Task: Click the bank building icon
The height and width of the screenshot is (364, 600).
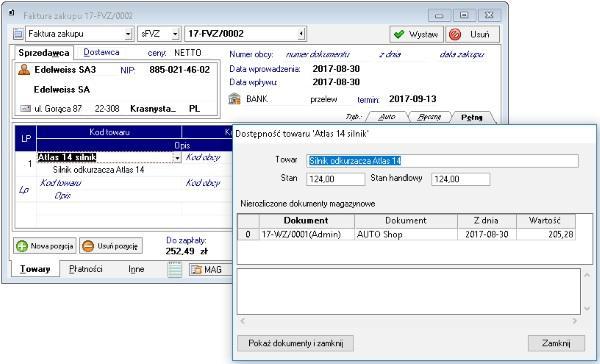Action: pyautogui.click(x=234, y=99)
